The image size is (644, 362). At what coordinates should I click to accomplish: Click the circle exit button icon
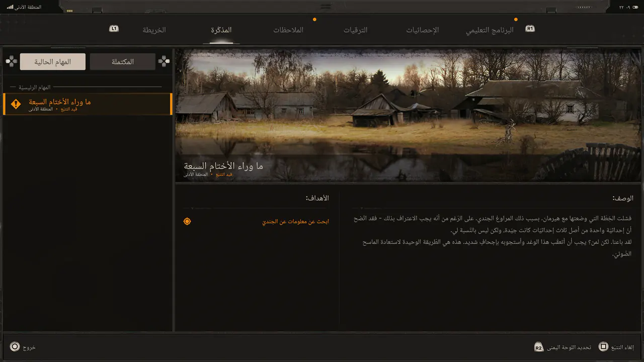pyautogui.click(x=15, y=347)
